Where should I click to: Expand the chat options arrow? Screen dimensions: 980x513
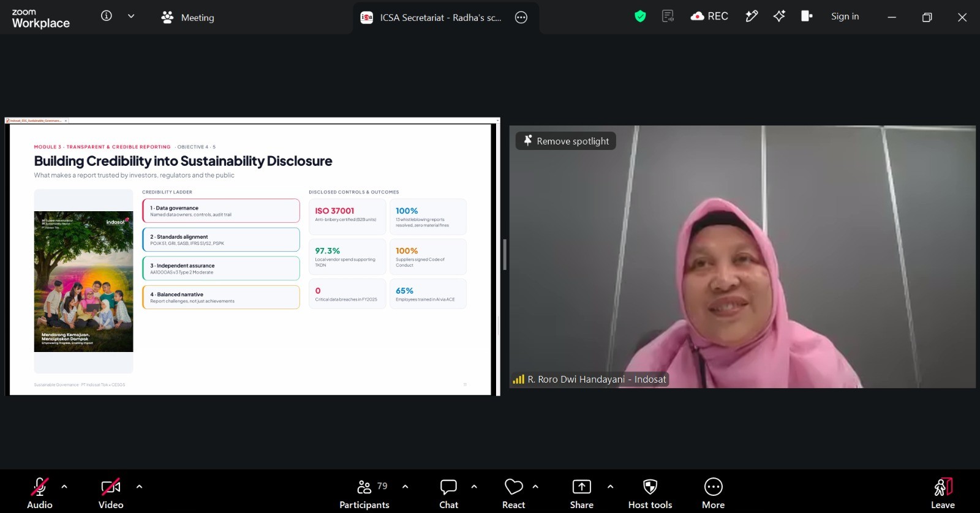click(474, 487)
